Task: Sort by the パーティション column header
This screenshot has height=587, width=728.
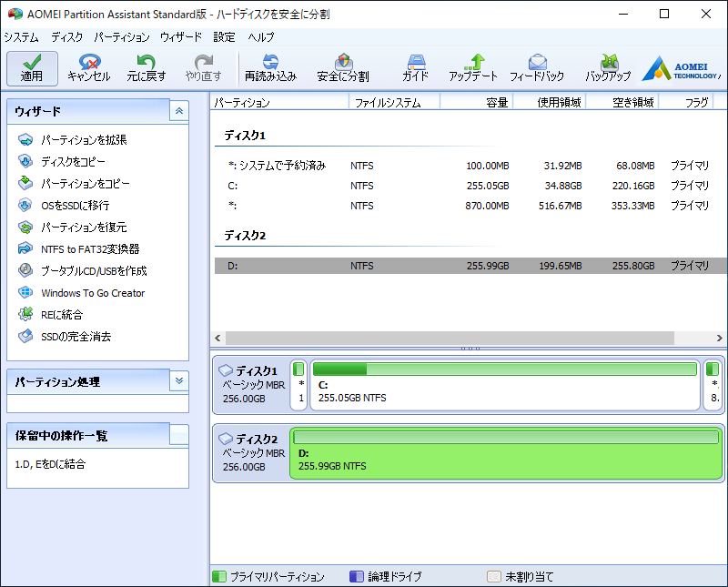Action: pyautogui.click(x=280, y=102)
